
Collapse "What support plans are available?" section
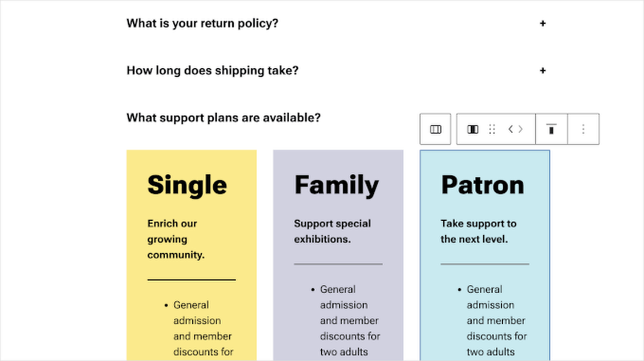click(223, 117)
